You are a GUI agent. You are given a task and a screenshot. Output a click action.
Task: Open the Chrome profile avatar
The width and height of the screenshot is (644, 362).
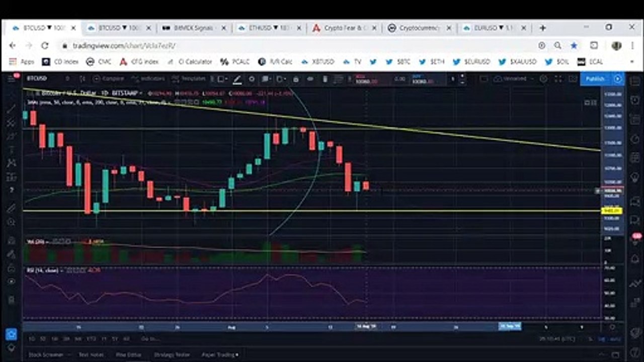[x=616, y=46]
